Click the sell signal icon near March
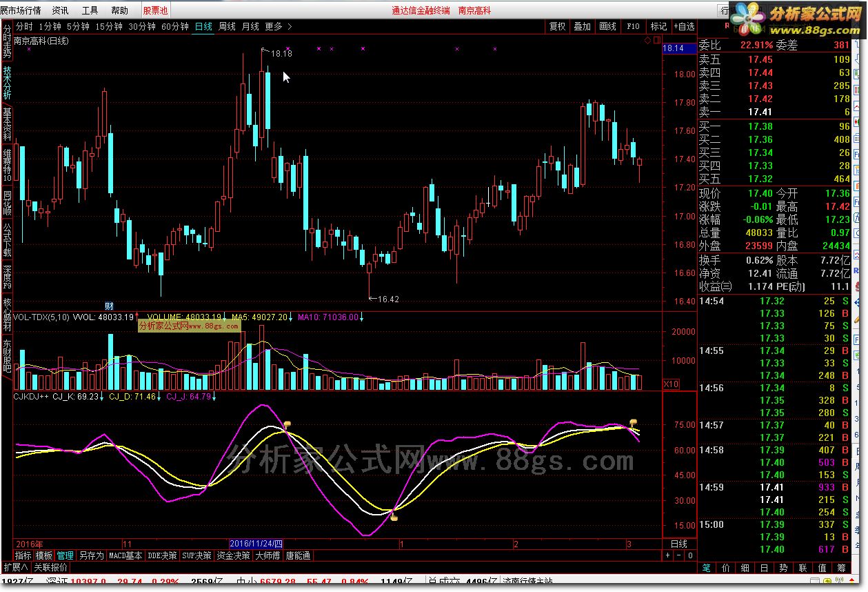 633,422
